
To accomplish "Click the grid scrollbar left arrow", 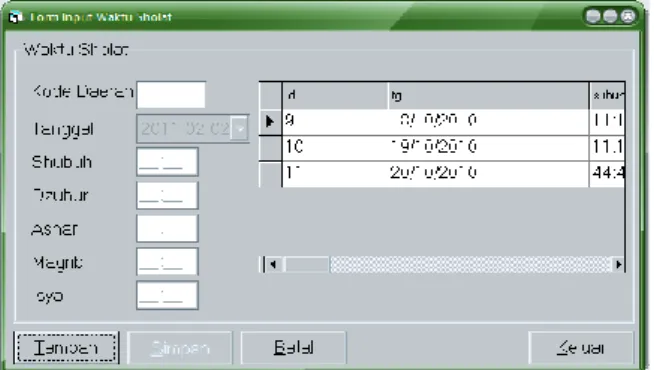I will (x=273, y=264).
